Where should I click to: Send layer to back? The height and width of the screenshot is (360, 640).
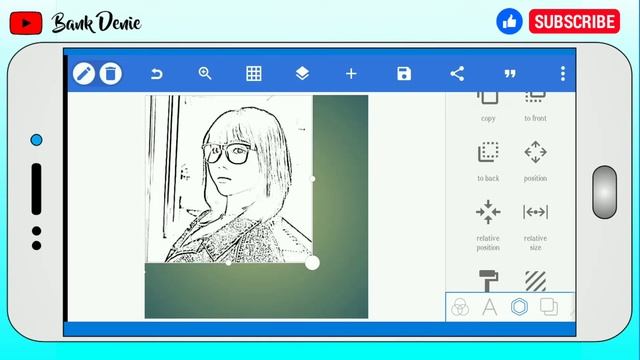click(x=488, y=161)
